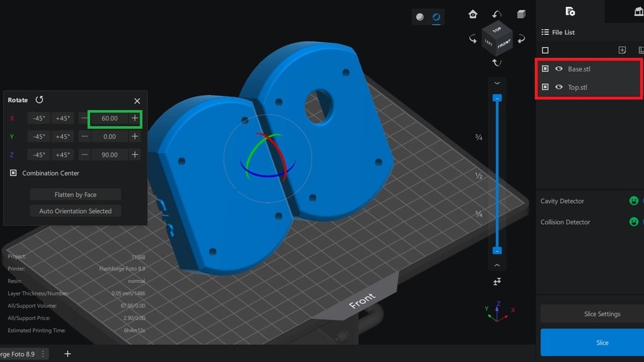
Task: Rotate X axis by +45°
Action: (63, 119)
